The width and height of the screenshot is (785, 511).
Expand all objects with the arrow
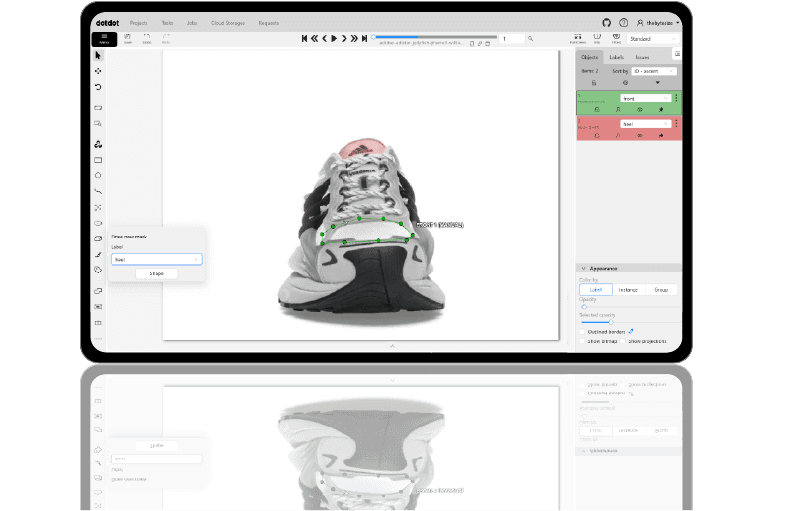pos(657,83)
